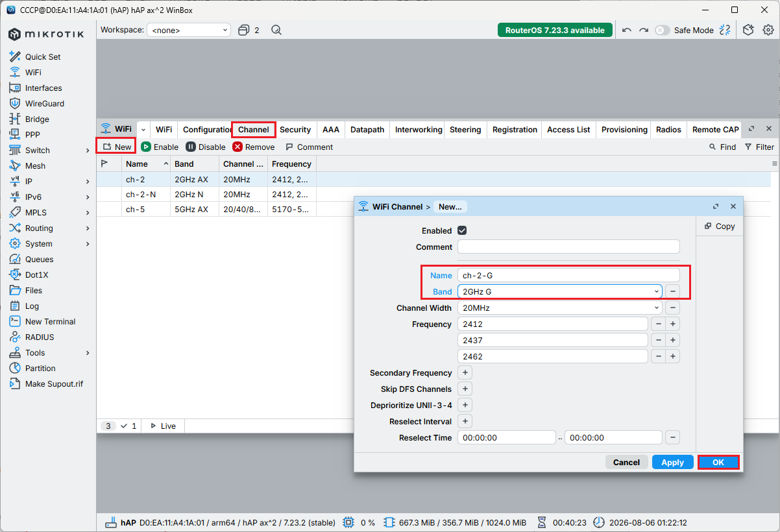
Task: Open the windows count icon showing 2
Action: point(249,30)
